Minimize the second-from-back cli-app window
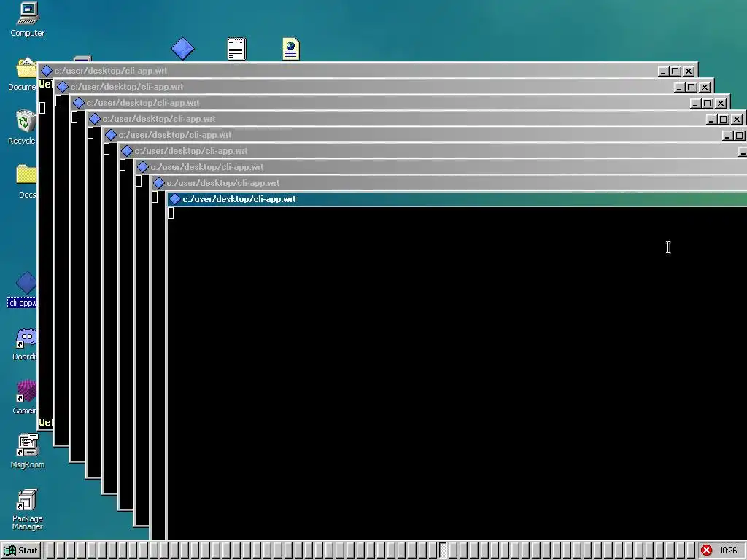This screenshot has width=747, height=560. click(x=679, y=87)
